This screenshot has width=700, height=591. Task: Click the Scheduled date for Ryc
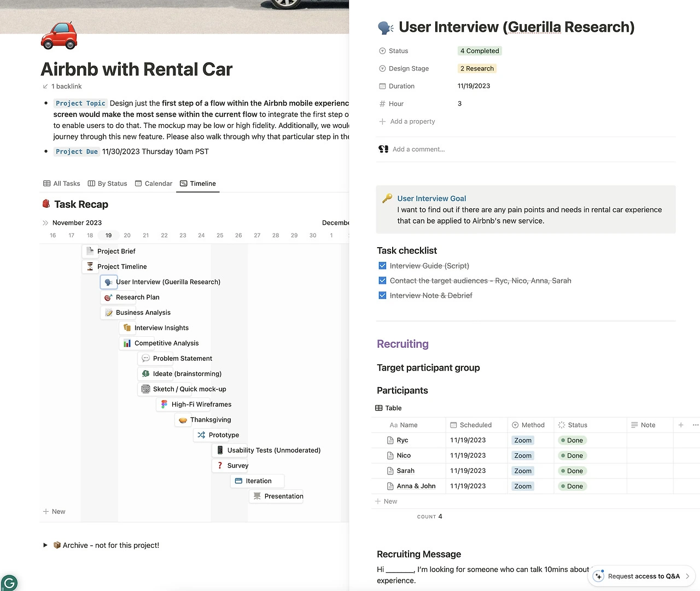468,440
